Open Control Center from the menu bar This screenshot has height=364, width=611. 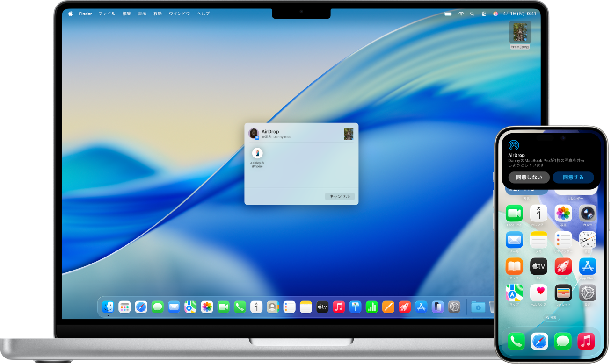pyautogui.click(x=484, y=14)
